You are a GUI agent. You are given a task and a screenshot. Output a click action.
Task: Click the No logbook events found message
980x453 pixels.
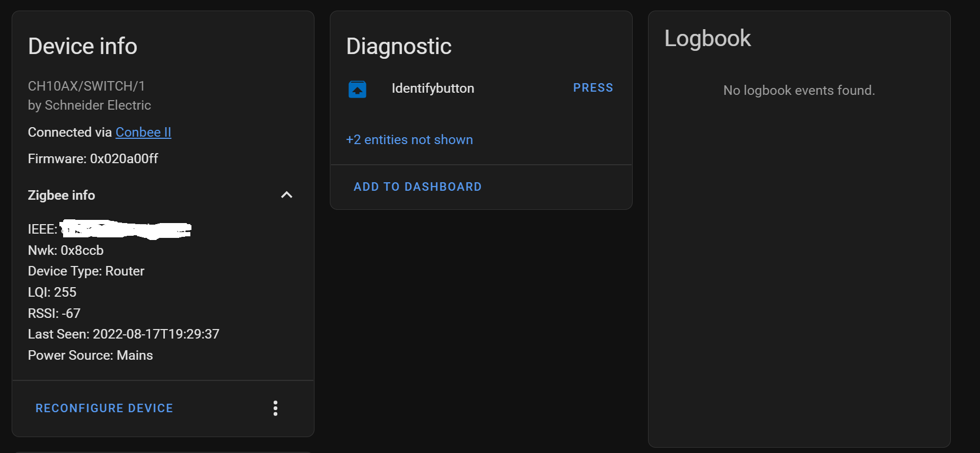799,90
